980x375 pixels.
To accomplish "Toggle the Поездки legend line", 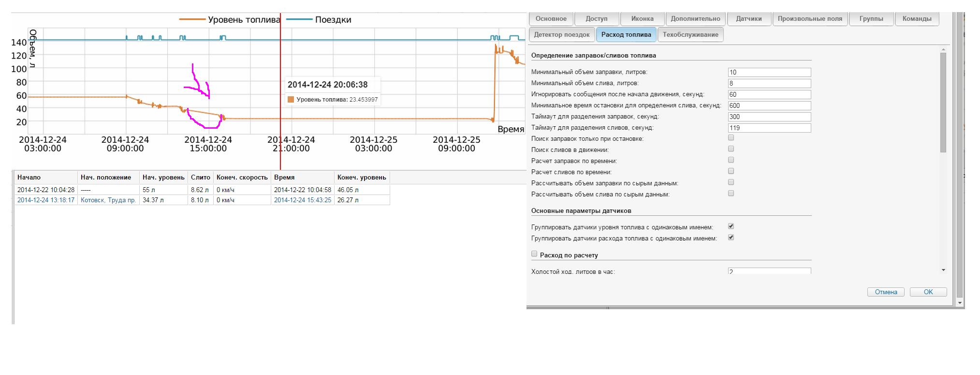I will (299, 20).
